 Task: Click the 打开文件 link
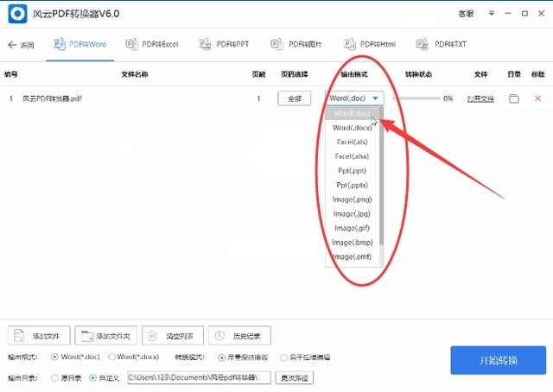coord(480,98)
